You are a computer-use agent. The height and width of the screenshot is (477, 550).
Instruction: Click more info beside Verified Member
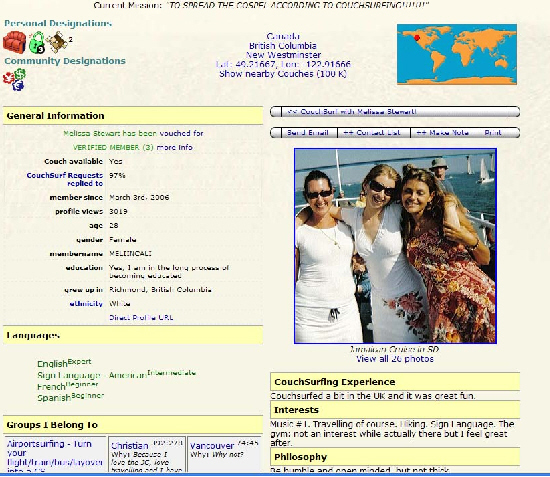point(174,147)
